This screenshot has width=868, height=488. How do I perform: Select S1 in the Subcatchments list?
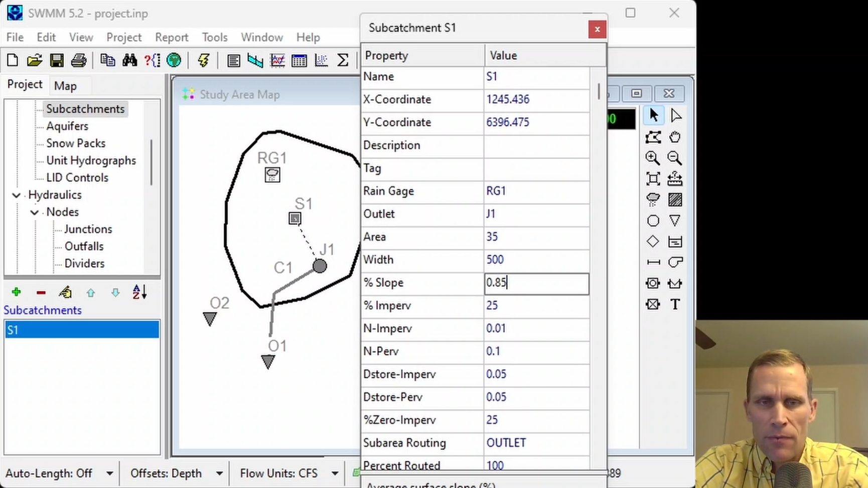pos(82,330)
